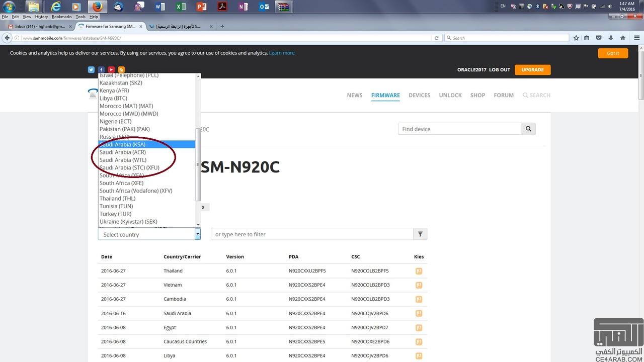
Task: Reload the page with the refresh icon
Action: click(x=437, y=38)
